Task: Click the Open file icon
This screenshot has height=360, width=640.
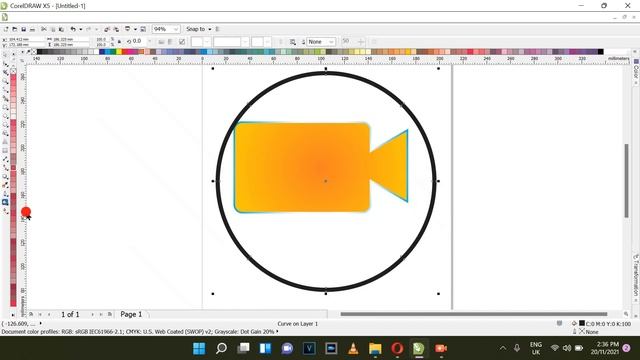Action: (15, 29)
